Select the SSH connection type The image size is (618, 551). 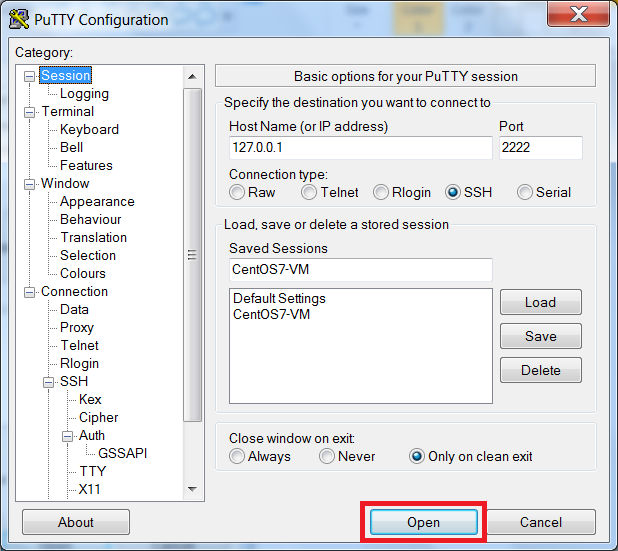click(453, 192)
